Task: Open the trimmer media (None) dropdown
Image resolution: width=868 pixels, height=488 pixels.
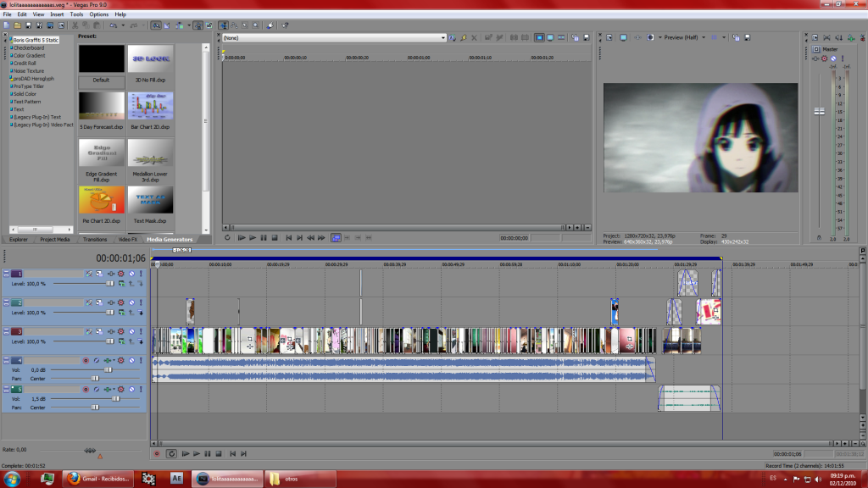Action: click(x=442, y=37)
